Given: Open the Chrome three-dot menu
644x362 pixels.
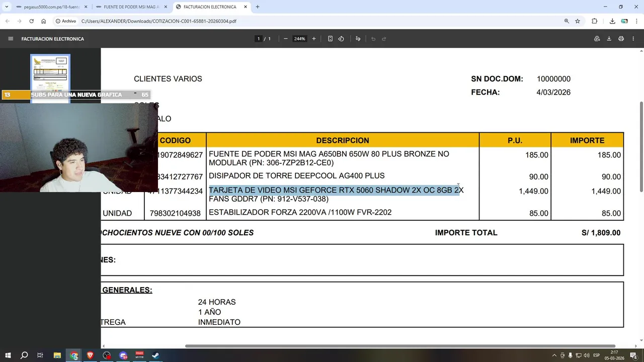Looking at the screenshot, I should 636,21.
